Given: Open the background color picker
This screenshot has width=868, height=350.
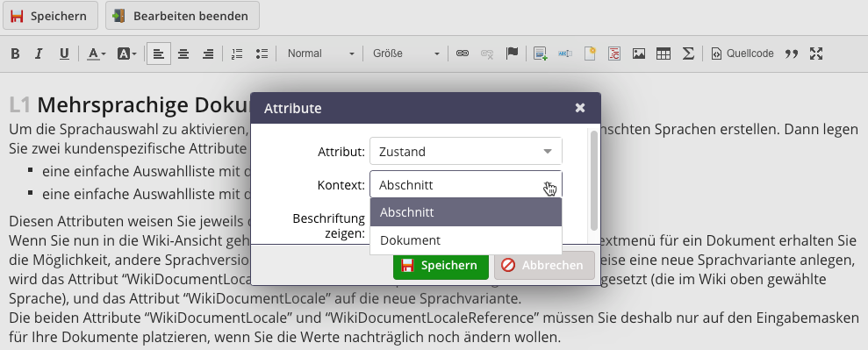Looking at the screenshot, I should pyautogui.click(x=126, y=54).
